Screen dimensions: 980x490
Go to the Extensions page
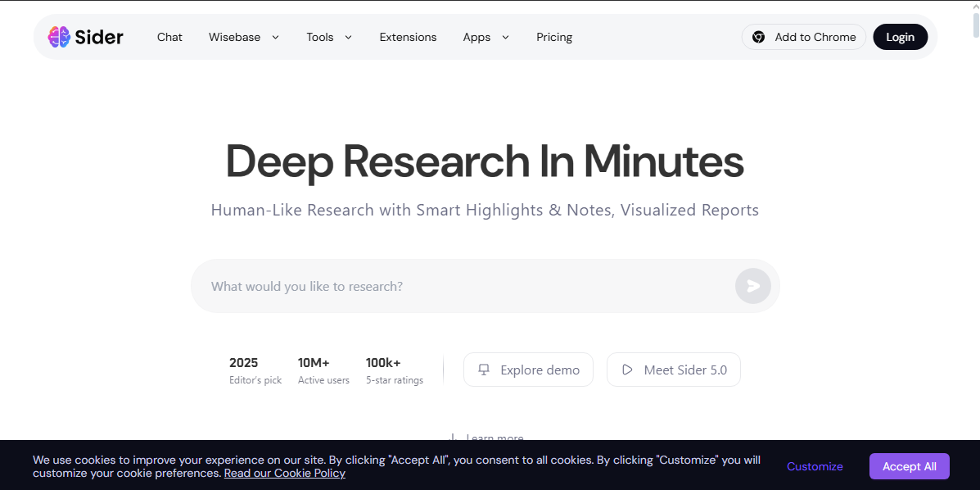click(408, 37)
